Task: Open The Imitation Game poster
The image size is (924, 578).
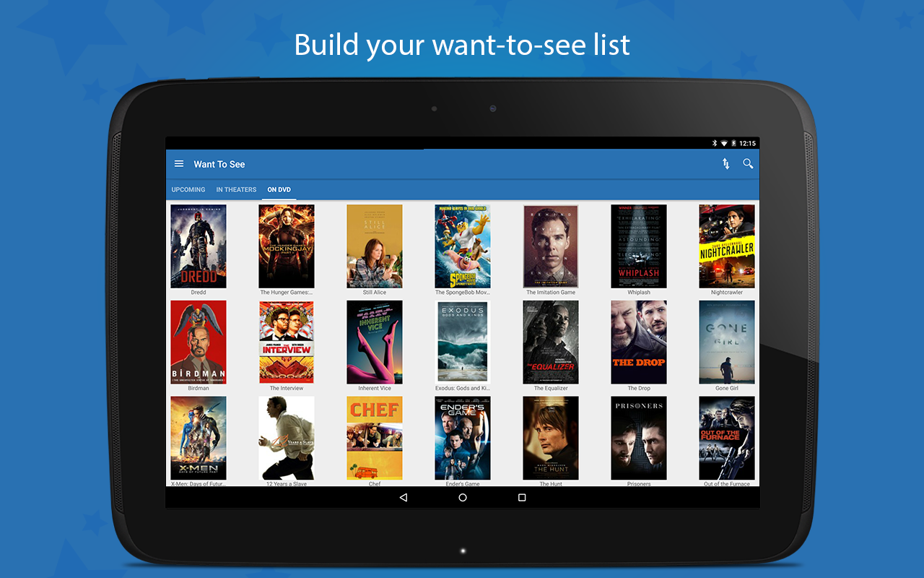Action: pos(551,246)
